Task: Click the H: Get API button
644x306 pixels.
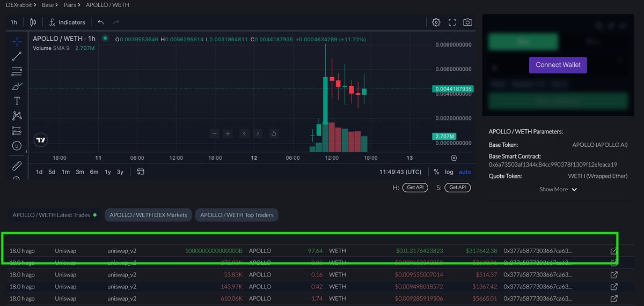Action: tap(415, 188)
